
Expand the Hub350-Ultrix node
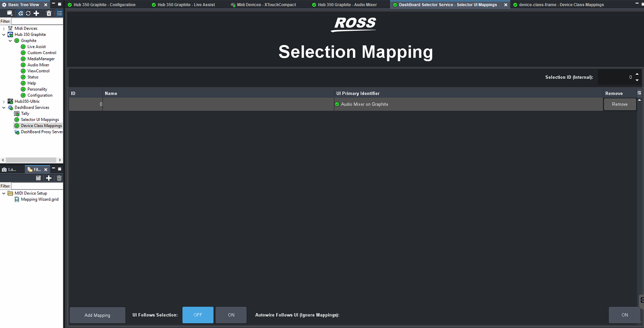(x=4, y=101)
